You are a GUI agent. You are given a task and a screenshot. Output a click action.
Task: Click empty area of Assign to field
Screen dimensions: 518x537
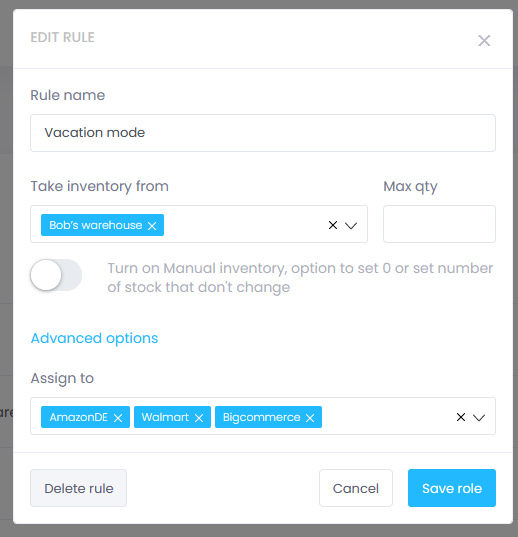pyautogui.click(x=387, y=416)
